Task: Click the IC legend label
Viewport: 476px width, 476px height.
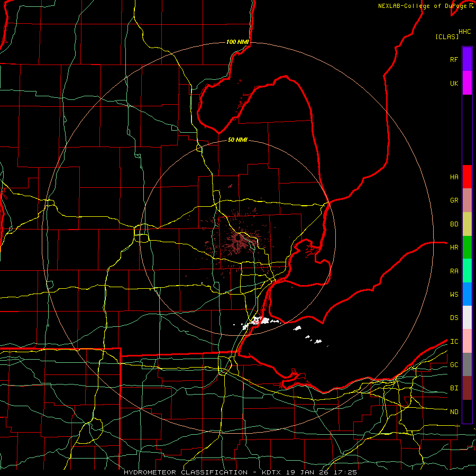Action: (x=454, y=342)
